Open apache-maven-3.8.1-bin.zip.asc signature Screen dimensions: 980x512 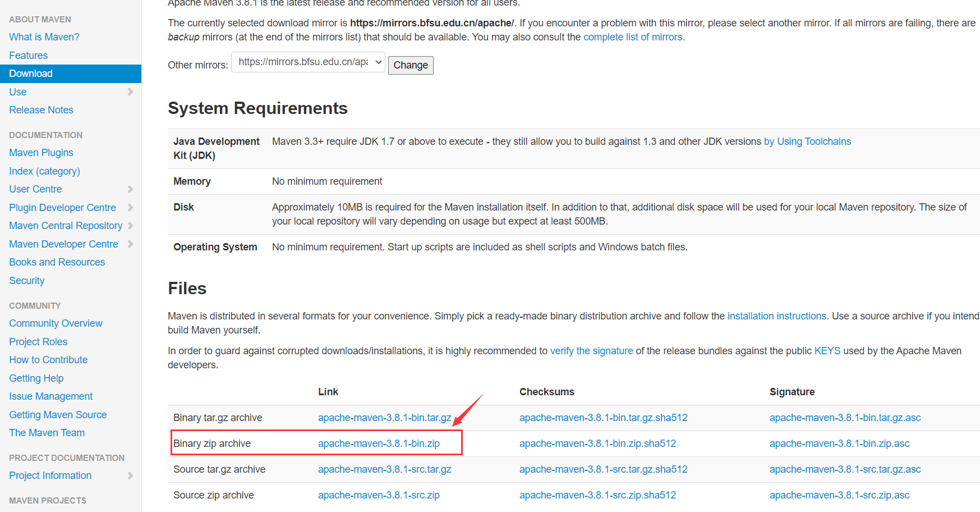tap(840, 444)
